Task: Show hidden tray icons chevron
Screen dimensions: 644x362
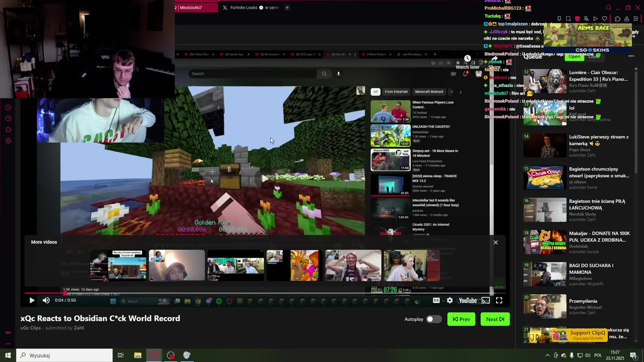Action: point(547,355)
